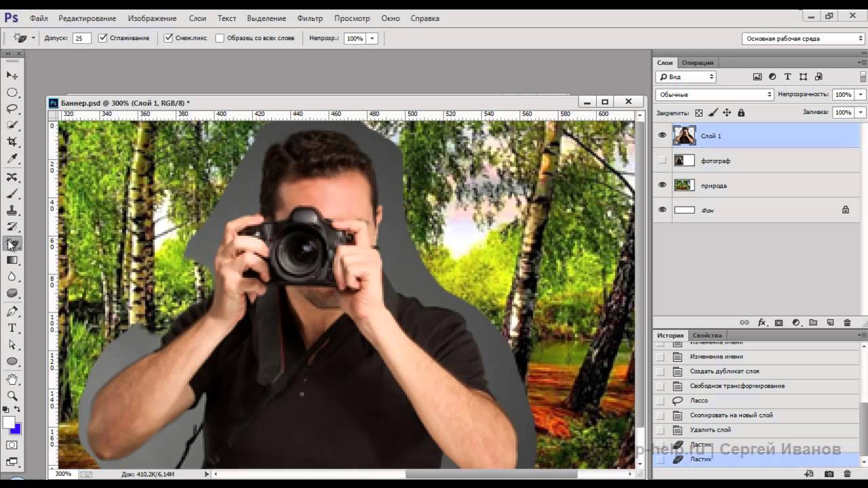
Task: Select the Hand tool
Action: click(12, 380)
